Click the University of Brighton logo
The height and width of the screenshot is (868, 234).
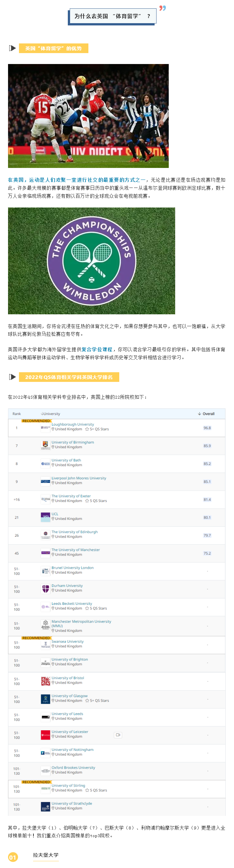tap(45, 662)
